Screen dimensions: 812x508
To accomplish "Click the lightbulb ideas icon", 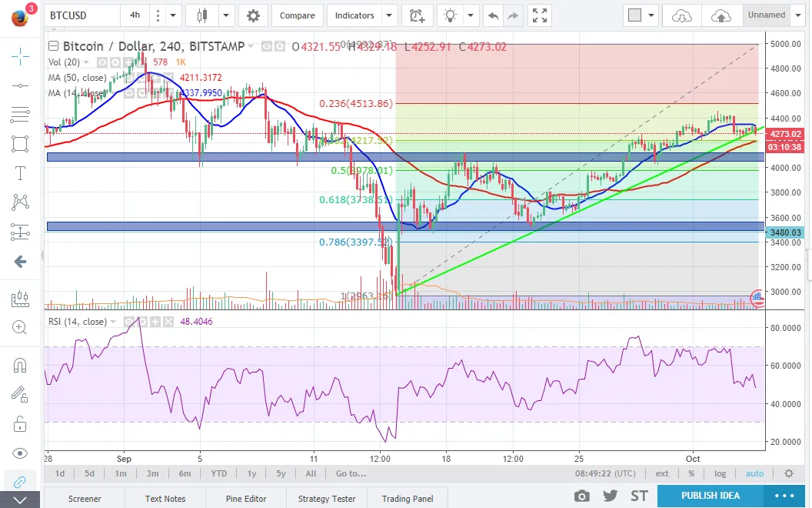I will (x=450, y=15).
